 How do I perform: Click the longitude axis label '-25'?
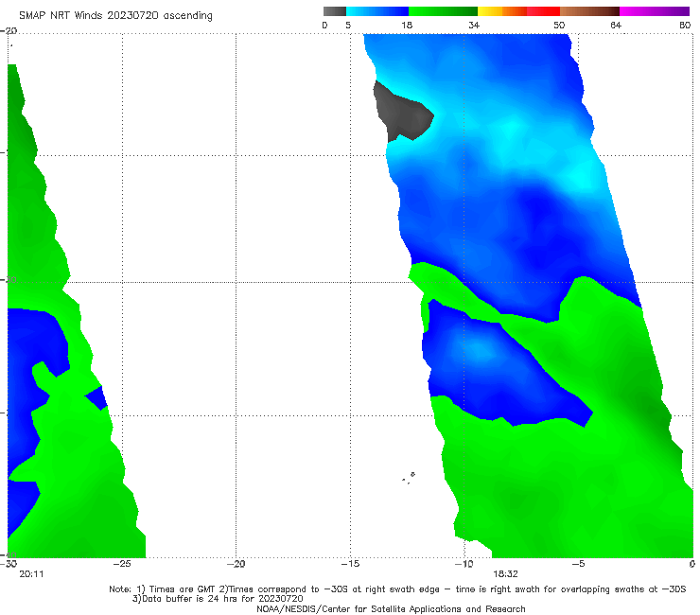tap(122, 564)
